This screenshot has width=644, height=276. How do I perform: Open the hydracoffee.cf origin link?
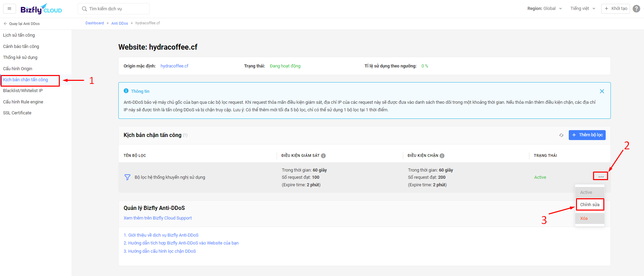click(x=174, y=66)
